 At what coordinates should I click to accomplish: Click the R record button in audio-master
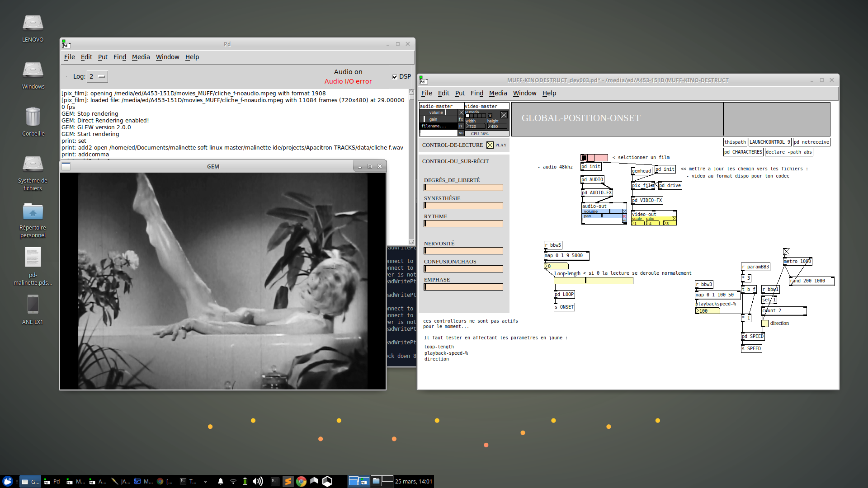click(x=461, y=126)
